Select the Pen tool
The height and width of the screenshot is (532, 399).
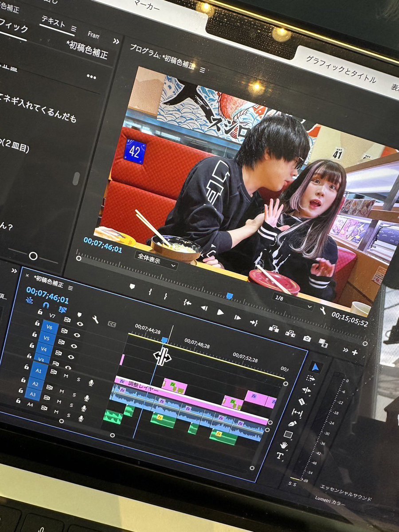[293, 424]
